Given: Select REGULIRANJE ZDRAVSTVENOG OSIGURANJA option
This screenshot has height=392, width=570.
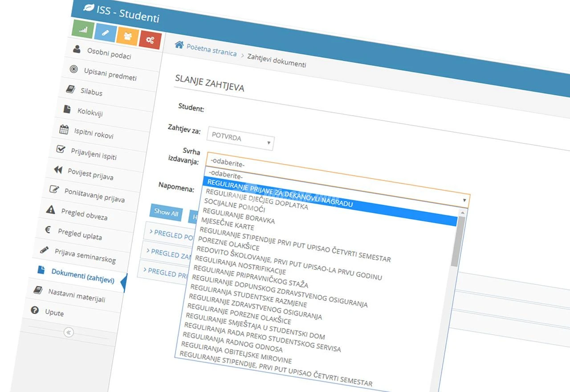Looking at the screenshot, I should (x=255, y=306).
